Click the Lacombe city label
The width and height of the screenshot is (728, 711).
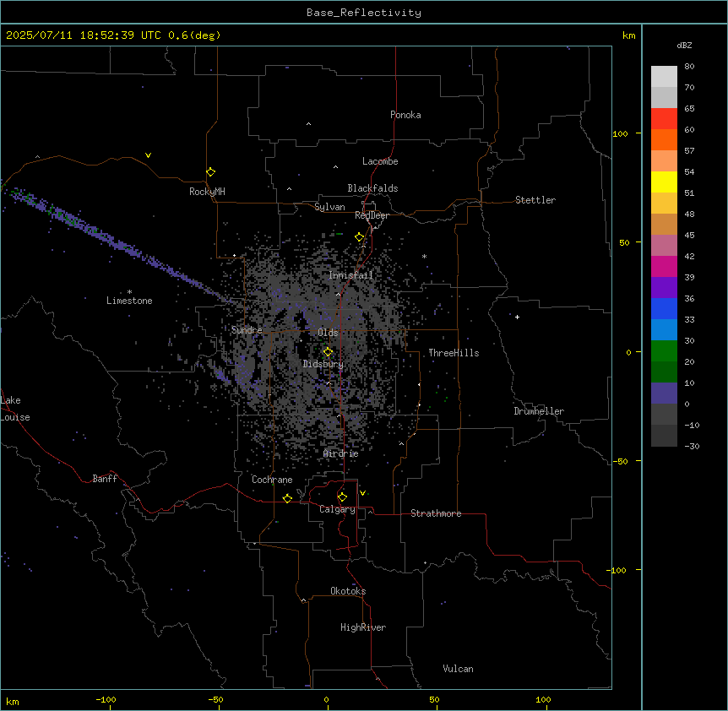coord(380,161)
